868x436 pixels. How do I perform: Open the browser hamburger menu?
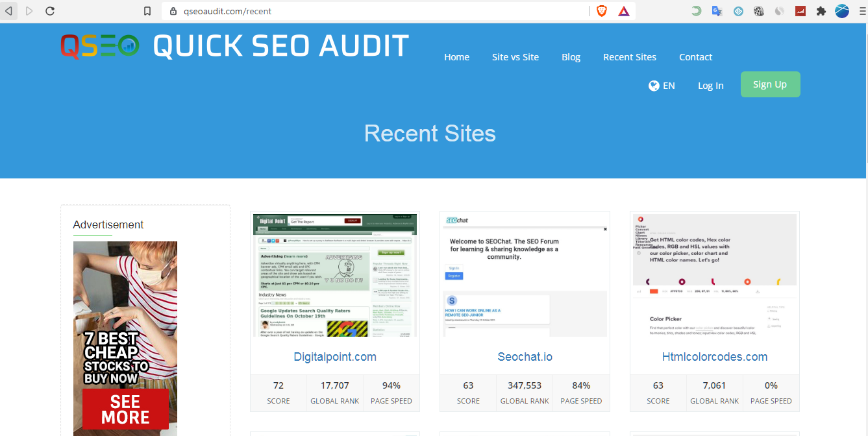(x=862, y=11)
